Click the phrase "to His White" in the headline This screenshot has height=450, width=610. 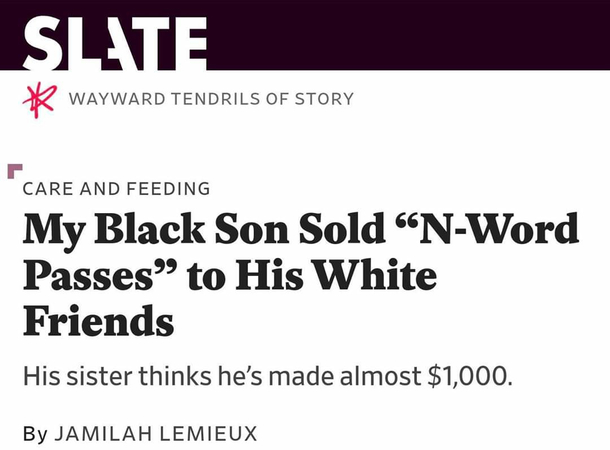[x=312, y=275]
